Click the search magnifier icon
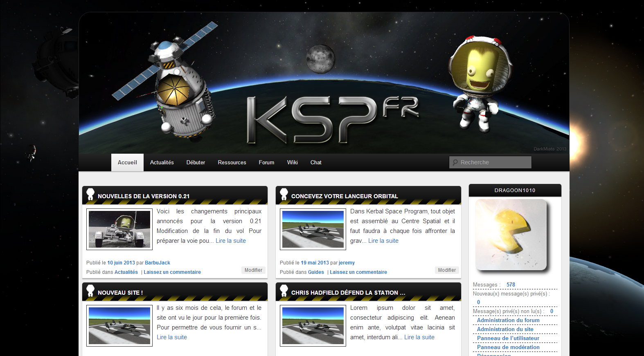 pyautogui.click(x=455, y=162)
